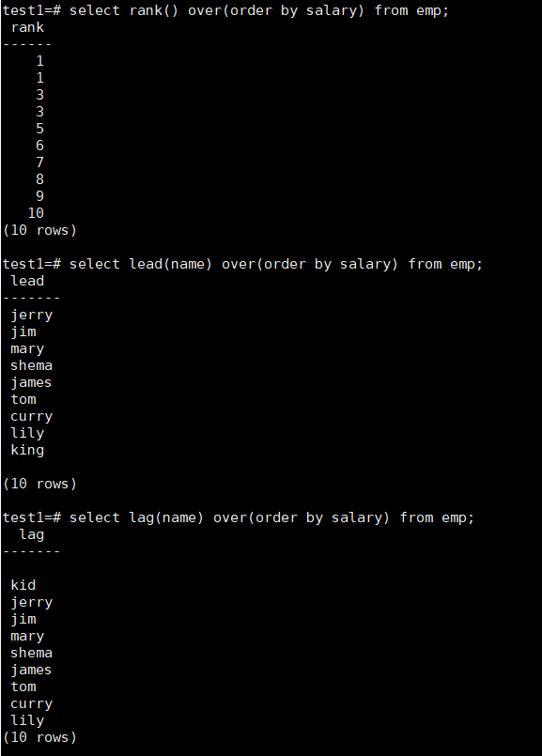This screenshot has width=542, height=756.
Task: Click 'tom' in the lag results
Action: click(x=23, y=687)
